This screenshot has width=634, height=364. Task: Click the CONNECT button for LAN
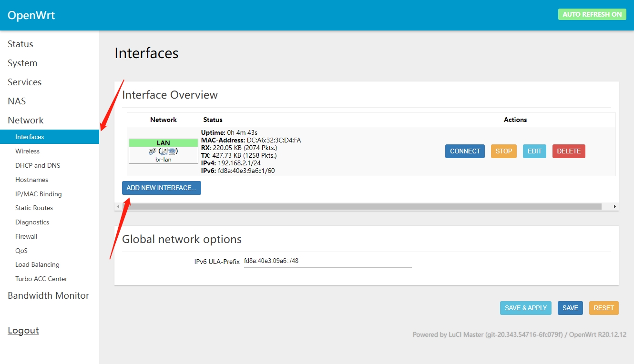coord(465,151)
